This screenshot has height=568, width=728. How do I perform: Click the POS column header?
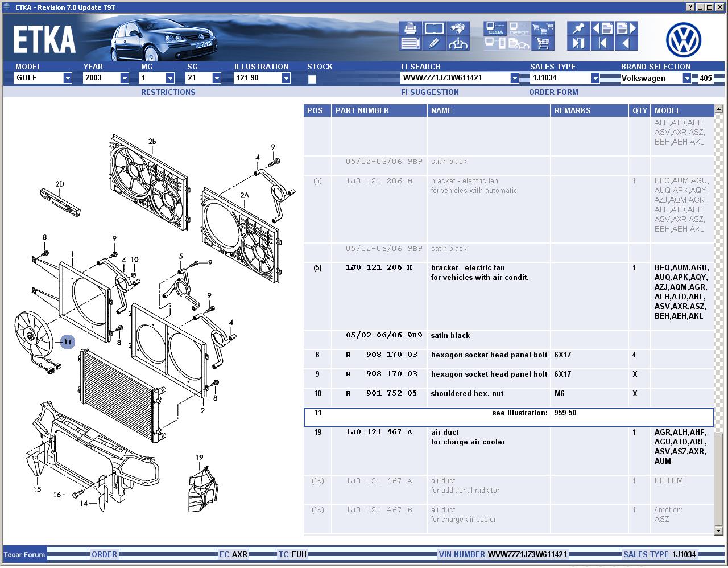pos(317,110)
